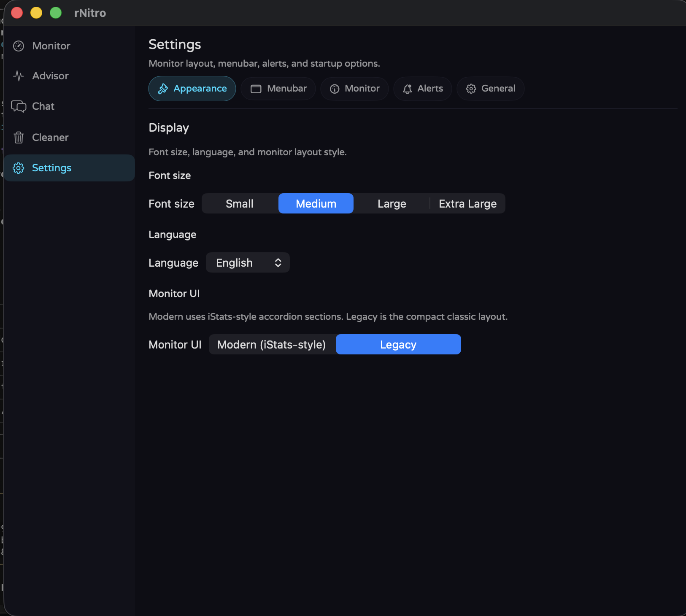The width and height of the screenshot is (686, 616).
Task: Click 'Modern uses iStats-style accordion' description
Action: (328, 317)
